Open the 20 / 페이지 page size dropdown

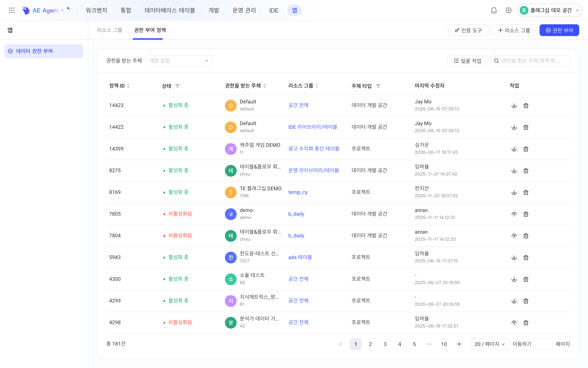(x=490, y=344)
